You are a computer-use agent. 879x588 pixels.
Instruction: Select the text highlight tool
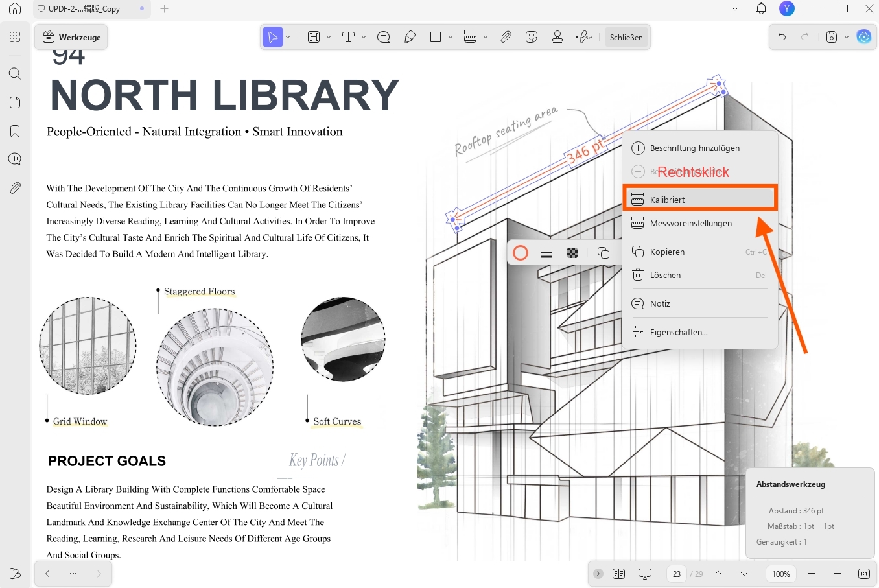pos(314,37)
